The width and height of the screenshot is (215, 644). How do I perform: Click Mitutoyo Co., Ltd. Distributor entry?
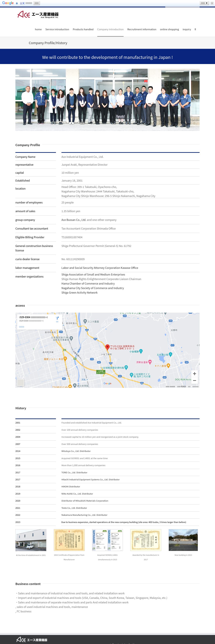tap(76, 451)
